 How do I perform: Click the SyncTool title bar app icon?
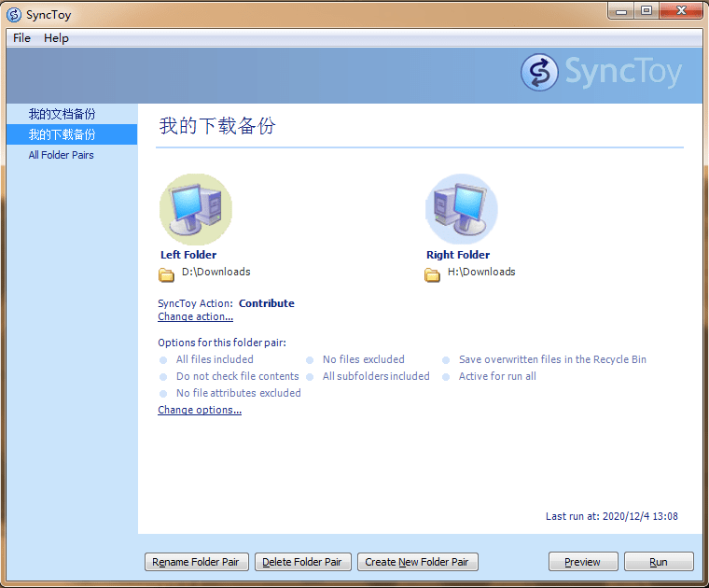14,15
